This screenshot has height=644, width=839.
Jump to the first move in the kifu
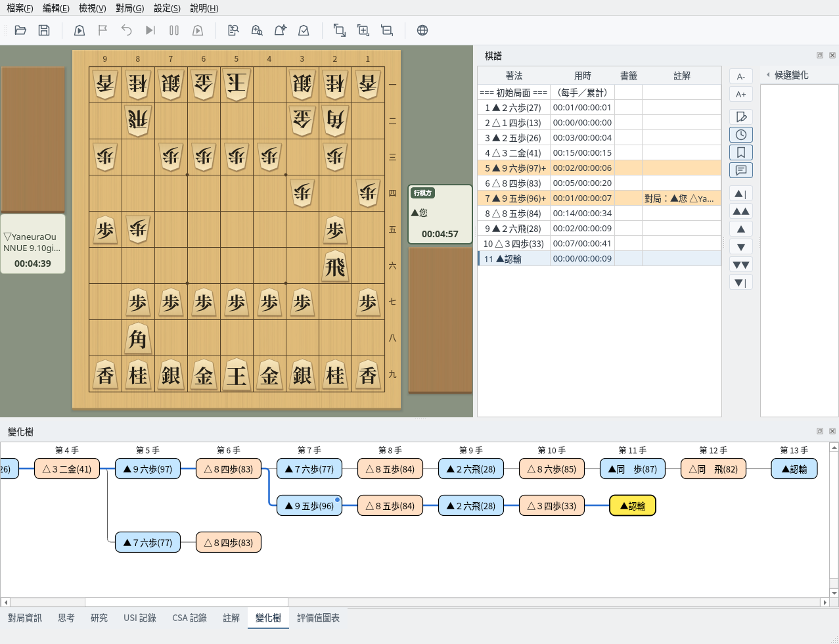pyautogui.click(x=741, y=194)
